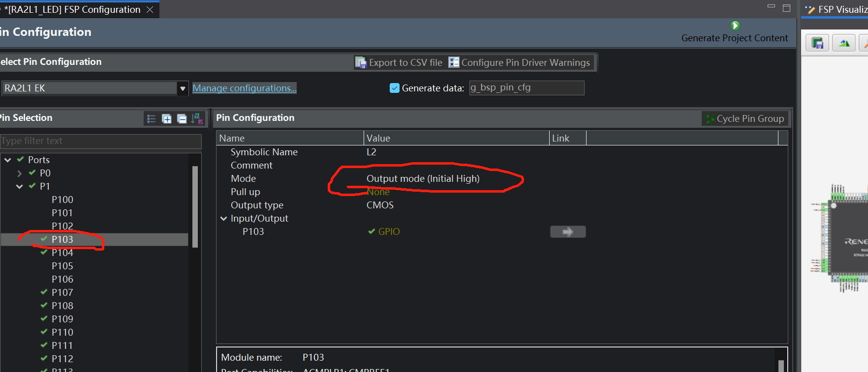The width and height of the screenshot is (868, 372).
Task: Click chip save icon in FSP Visualization
Action: coord(817,43)
